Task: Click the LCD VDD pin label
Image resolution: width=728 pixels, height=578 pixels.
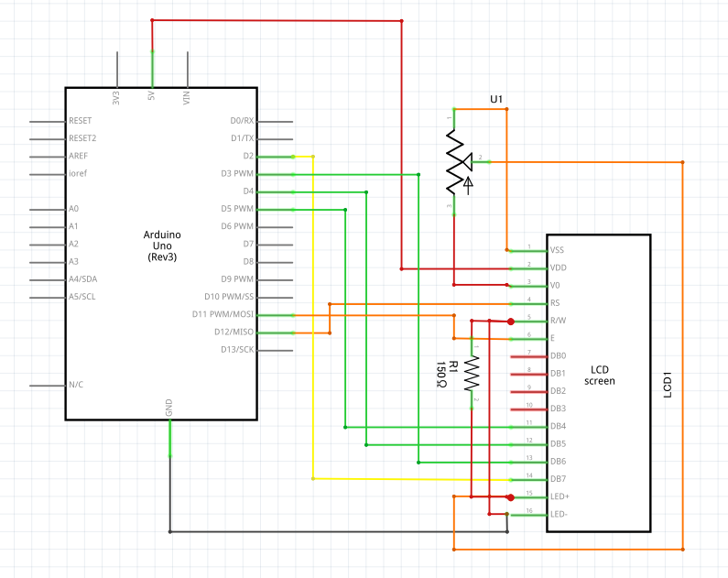Action: [x=558, y=267]
